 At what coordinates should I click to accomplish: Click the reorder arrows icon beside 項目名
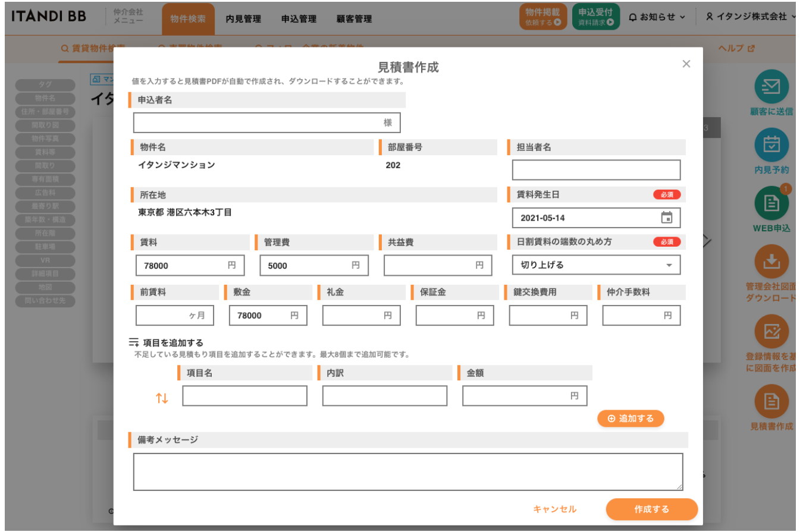(x=162, y=398)
